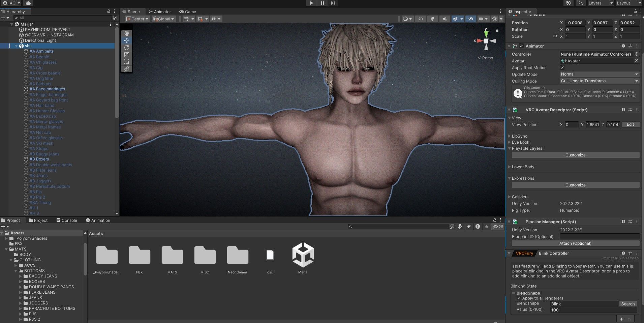
Task: Toggle scene visibility hidden objects icon
Action: (x=471, y=19)
